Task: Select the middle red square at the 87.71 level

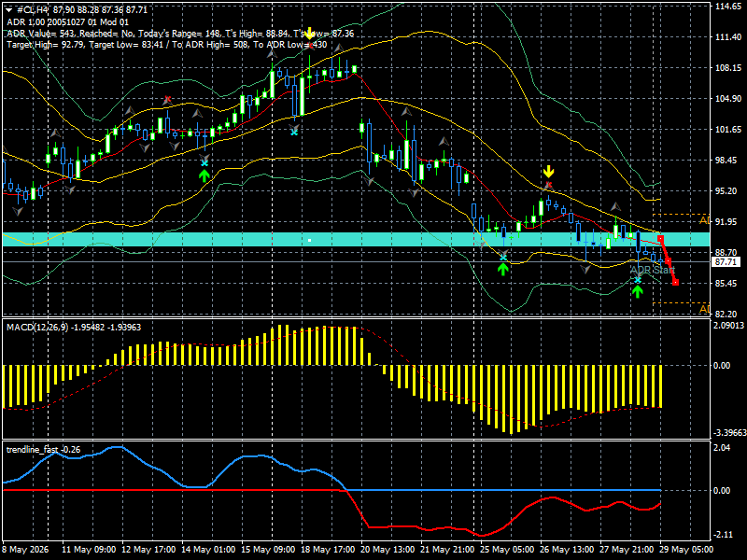Action: [x=669, y=261]
